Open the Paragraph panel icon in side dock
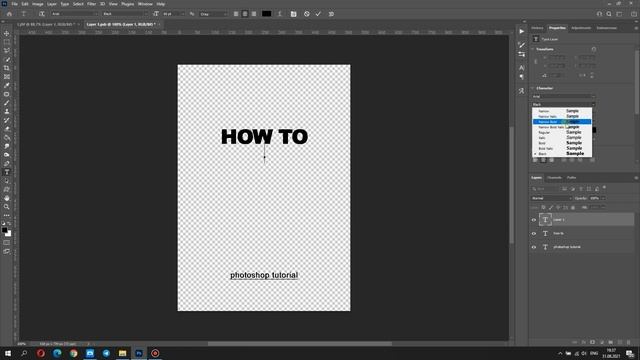This screenshot has height=360, width=640. [522, 76]
